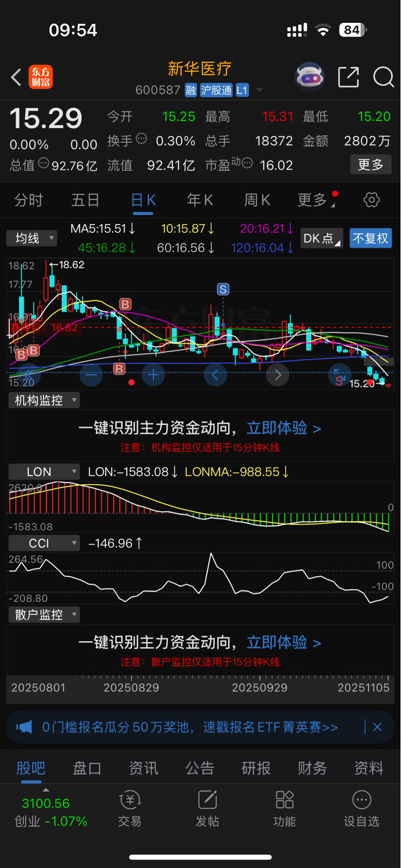Open the 股吧 tab
The image size is (401, 868).
click(31, 768)
